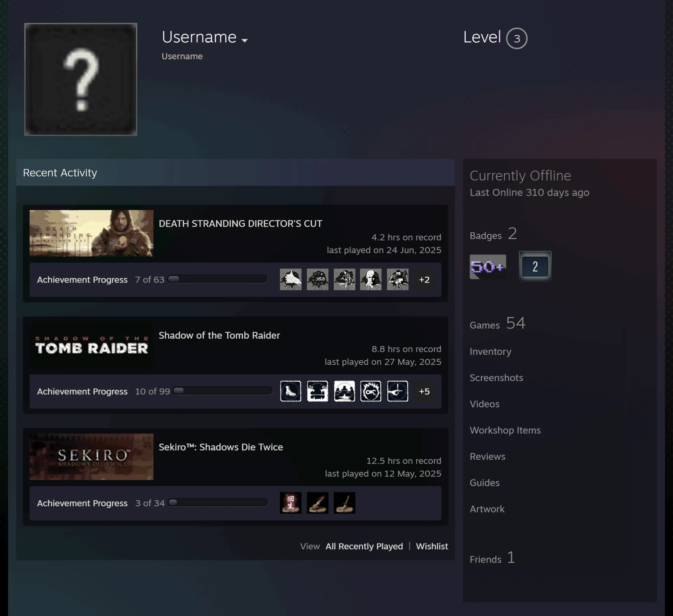Show +2 more Death Stranding achievements

coord(424,279)
